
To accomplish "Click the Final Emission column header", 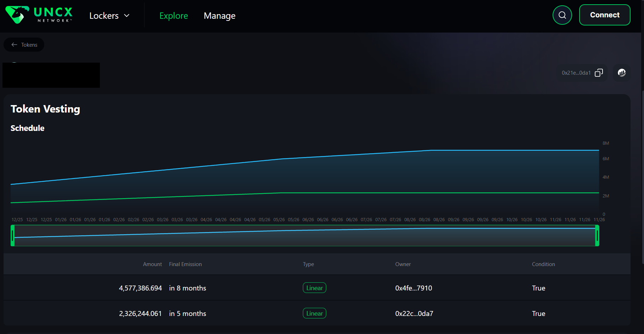I will 185,264.
